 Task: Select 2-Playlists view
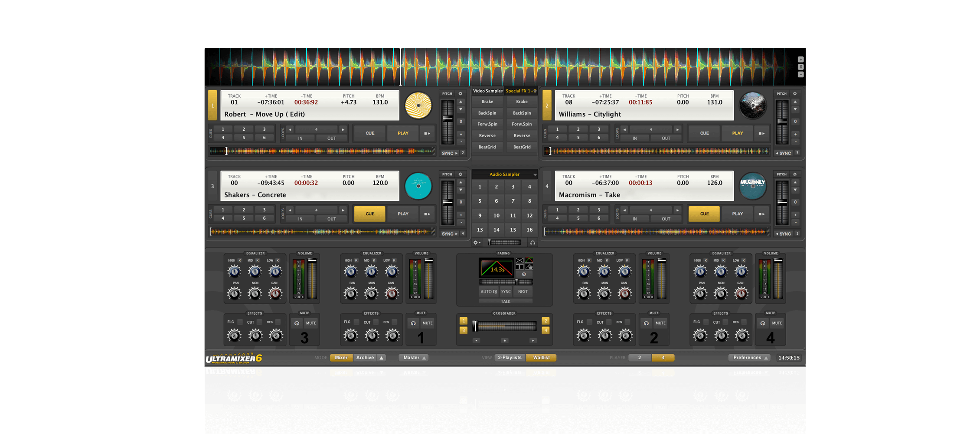(x=510, y=358)
